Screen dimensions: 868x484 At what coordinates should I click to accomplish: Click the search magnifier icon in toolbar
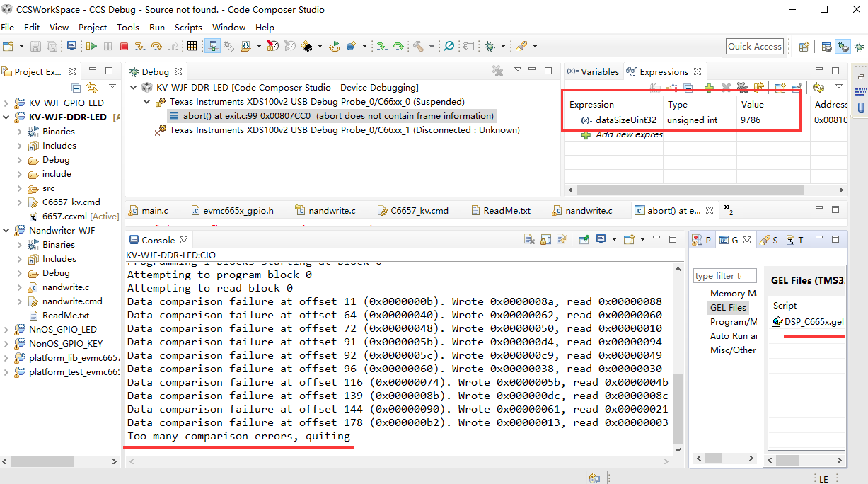(x=448, y=46)
